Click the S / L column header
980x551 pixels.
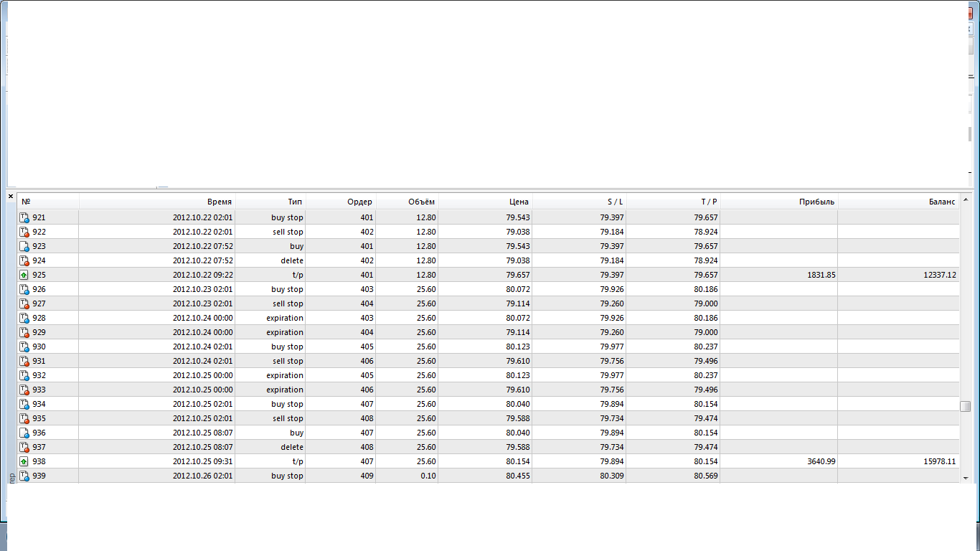[579, 202]
